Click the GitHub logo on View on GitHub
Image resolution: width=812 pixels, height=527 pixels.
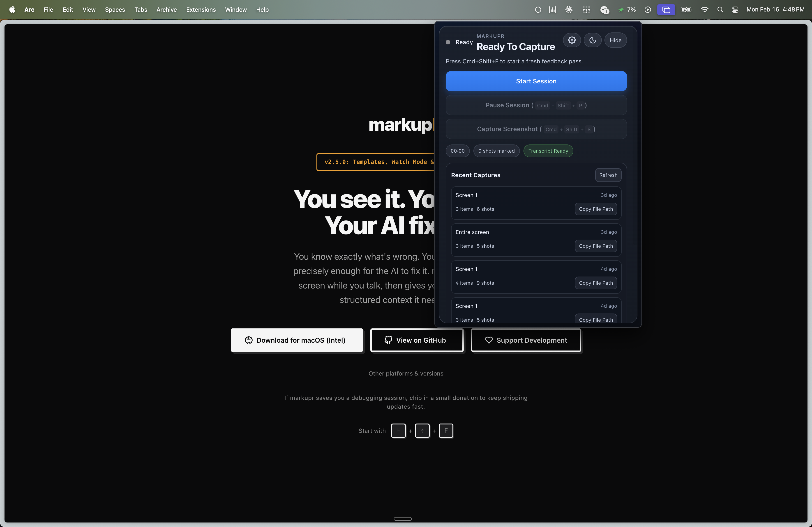[388, 340]
